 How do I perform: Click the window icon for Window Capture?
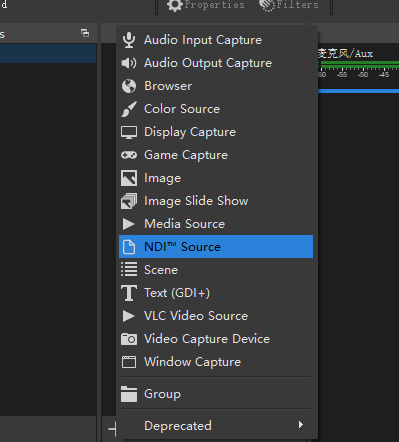(129, 362)
